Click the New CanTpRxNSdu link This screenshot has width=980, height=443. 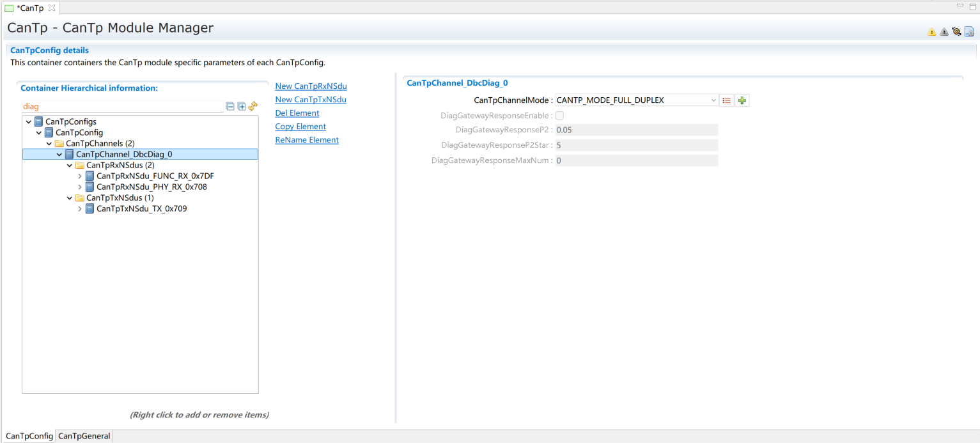pyautogui.click(x=311, y=86)
